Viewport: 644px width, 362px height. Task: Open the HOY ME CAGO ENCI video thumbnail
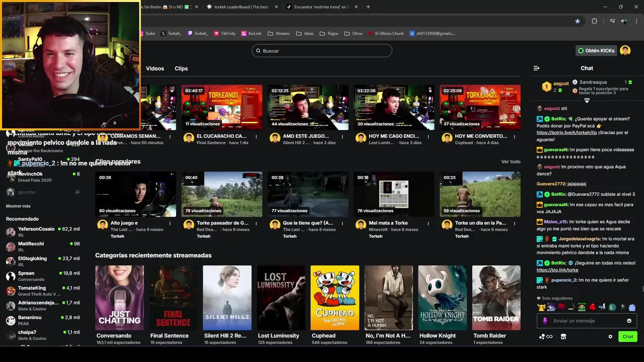click(394, 107)
